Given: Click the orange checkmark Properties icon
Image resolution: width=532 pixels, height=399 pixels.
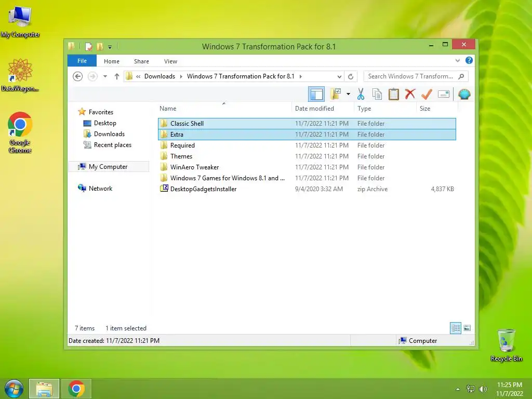Looking at the screenshot, I should tap(427, 94).
